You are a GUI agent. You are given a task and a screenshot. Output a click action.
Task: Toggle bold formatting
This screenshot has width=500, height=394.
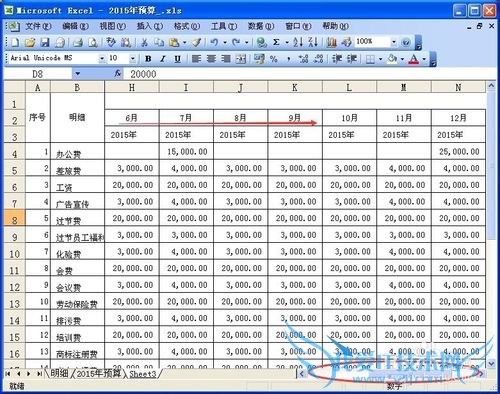click(148, 59)
